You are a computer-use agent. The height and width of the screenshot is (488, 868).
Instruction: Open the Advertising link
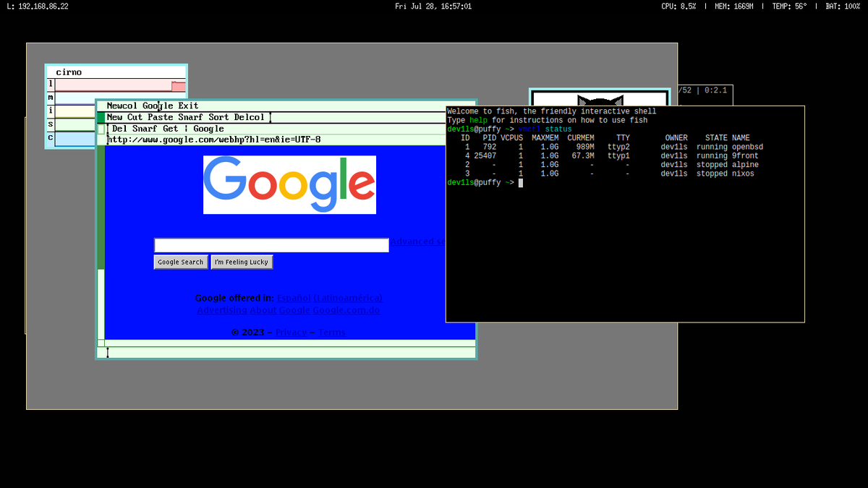point(222,310)
